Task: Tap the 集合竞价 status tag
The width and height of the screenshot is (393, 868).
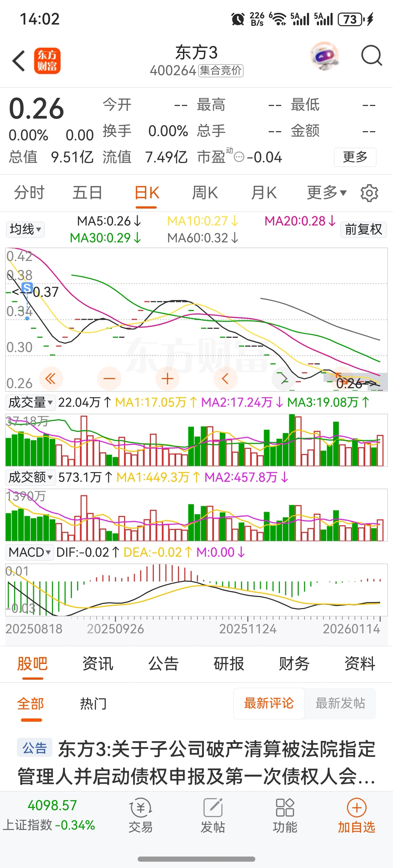Action: 221,70
